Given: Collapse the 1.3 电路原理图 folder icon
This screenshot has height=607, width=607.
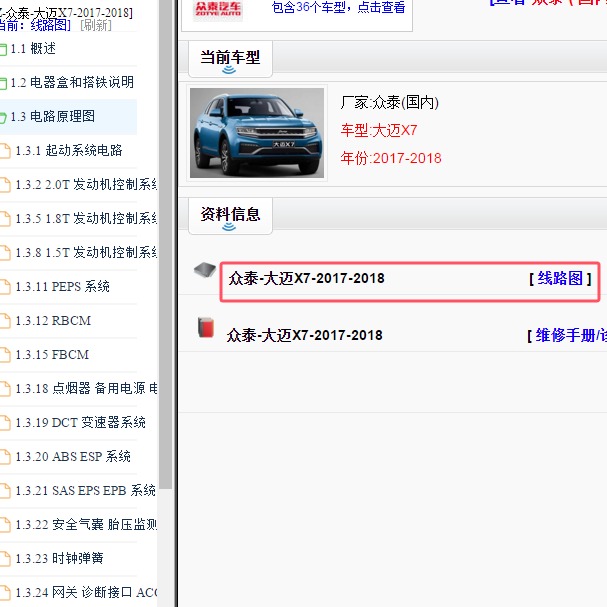Looking at the screenshot, I should [x=3, y=117].
